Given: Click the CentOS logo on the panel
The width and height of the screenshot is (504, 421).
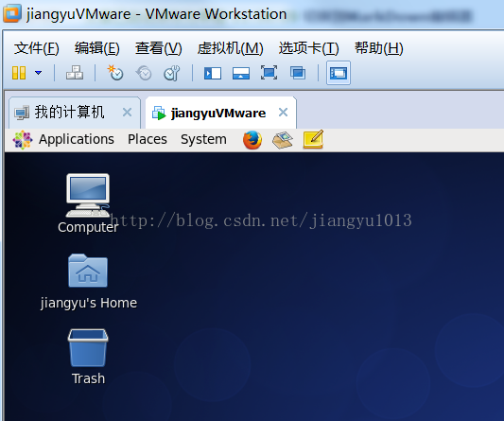Looking at the screenshot, I should [x=23, y=140].
